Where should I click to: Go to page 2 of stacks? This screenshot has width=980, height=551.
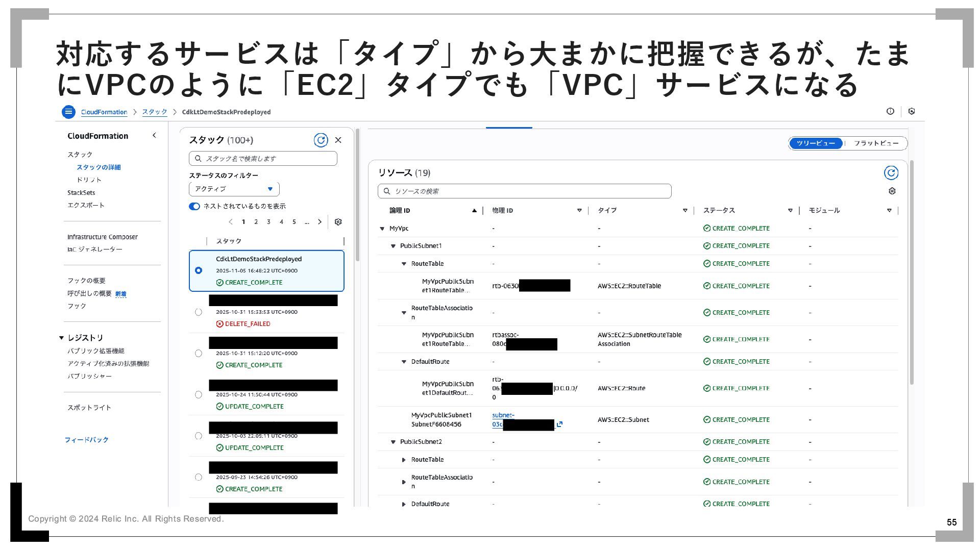tap(256, 222)
